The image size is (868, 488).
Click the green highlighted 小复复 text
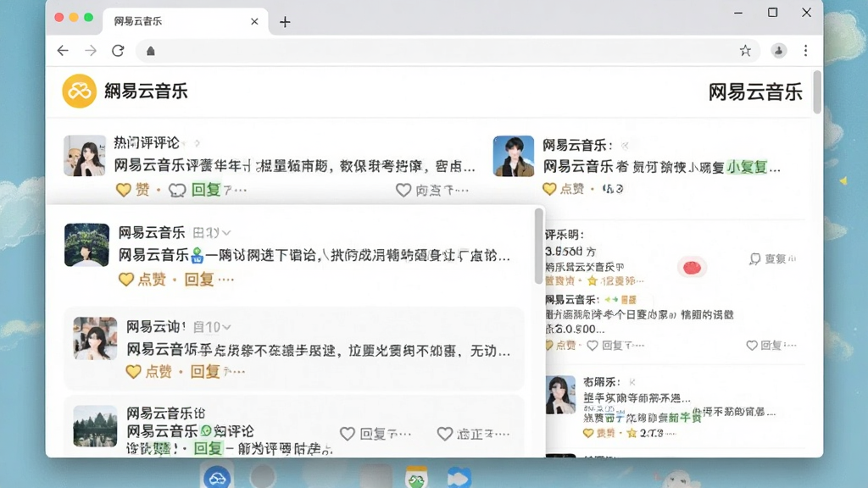click(747, 167)
